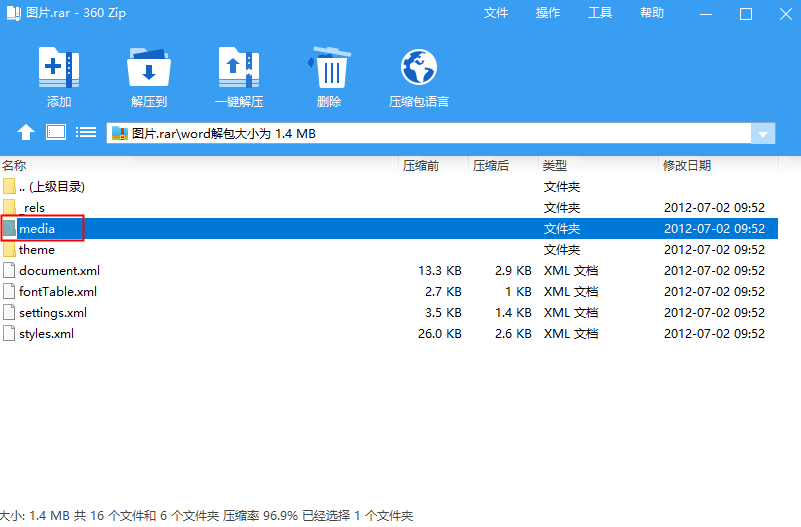
Task: Expand the address path dropdown
Action: click(x=763, y=134)
